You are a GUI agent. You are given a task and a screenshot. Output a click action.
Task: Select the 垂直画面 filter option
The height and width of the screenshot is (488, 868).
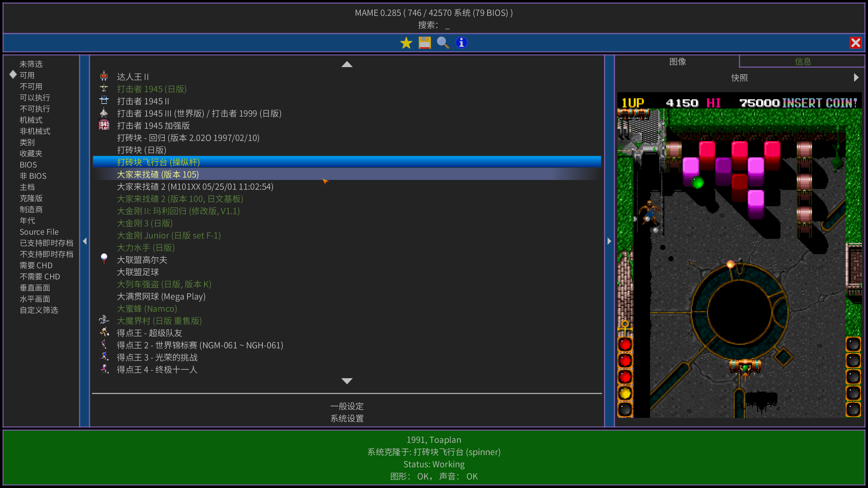coord(35,287)
